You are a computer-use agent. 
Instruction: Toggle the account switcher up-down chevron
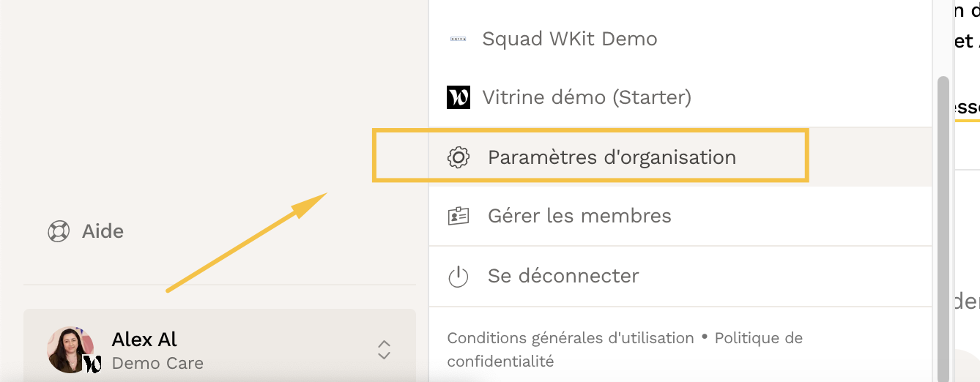point(384,349)
